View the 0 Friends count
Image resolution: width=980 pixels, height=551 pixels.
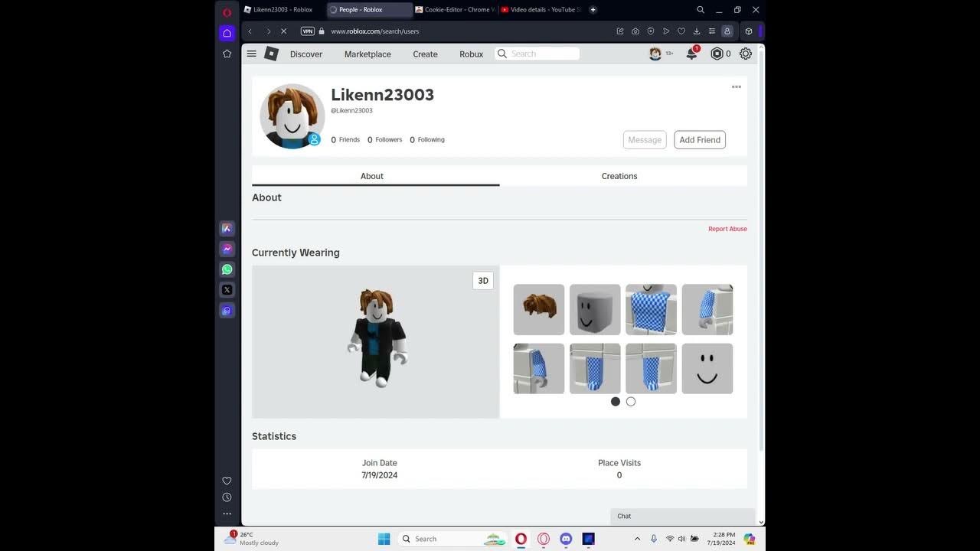[x=345, y=140]
